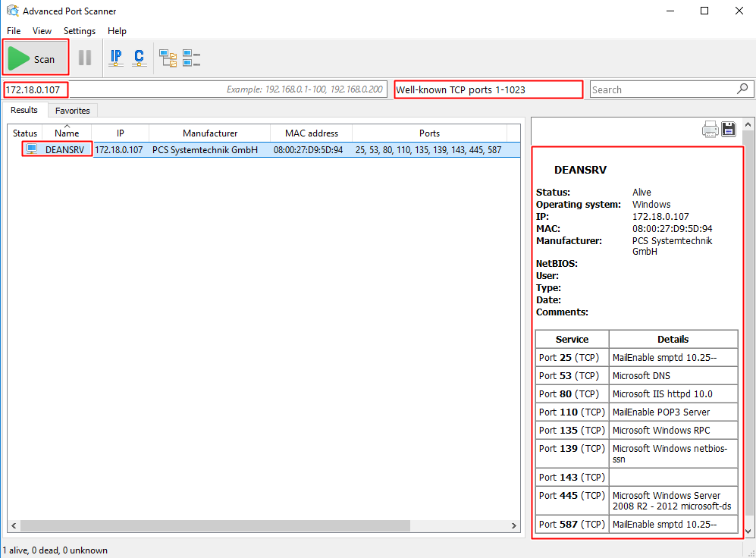Switch to the Favorites tab
This screenshot has width=756, height=558.
point(72,111)
